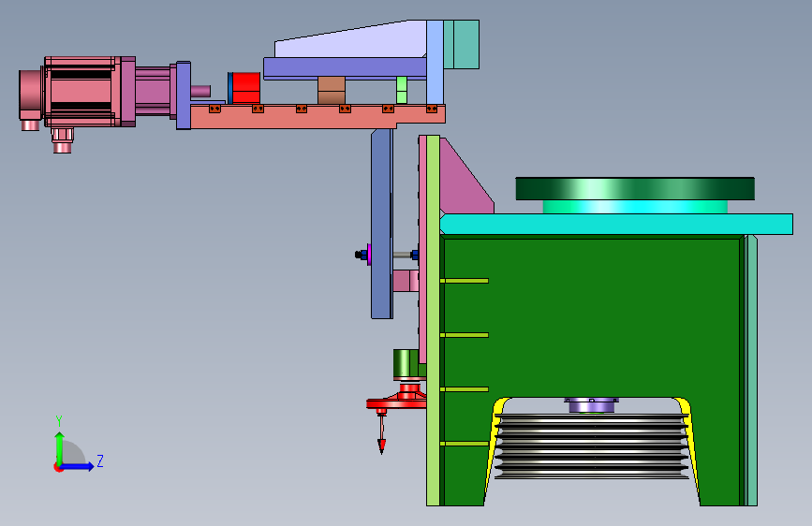Click the red coupling block
812x526 pixels.
pos(246,88)
